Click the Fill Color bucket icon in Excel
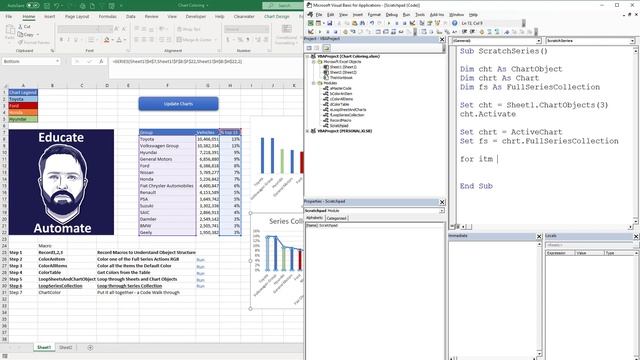This screenshot has height=360, width=640. click(x=106, y=40)
